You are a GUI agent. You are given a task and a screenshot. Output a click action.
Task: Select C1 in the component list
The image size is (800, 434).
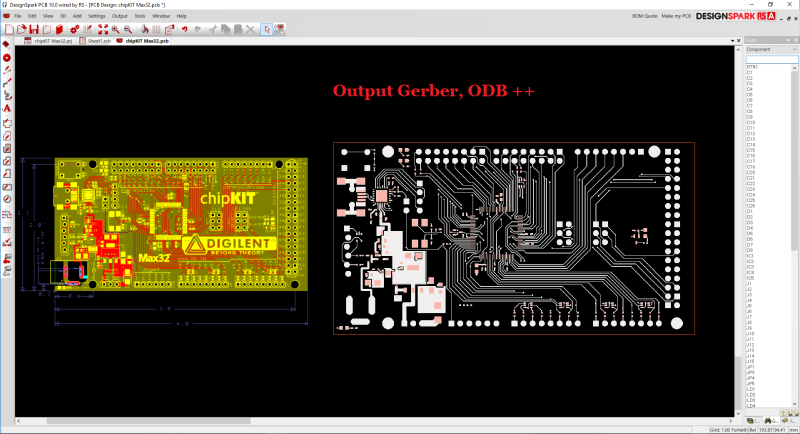749,72
